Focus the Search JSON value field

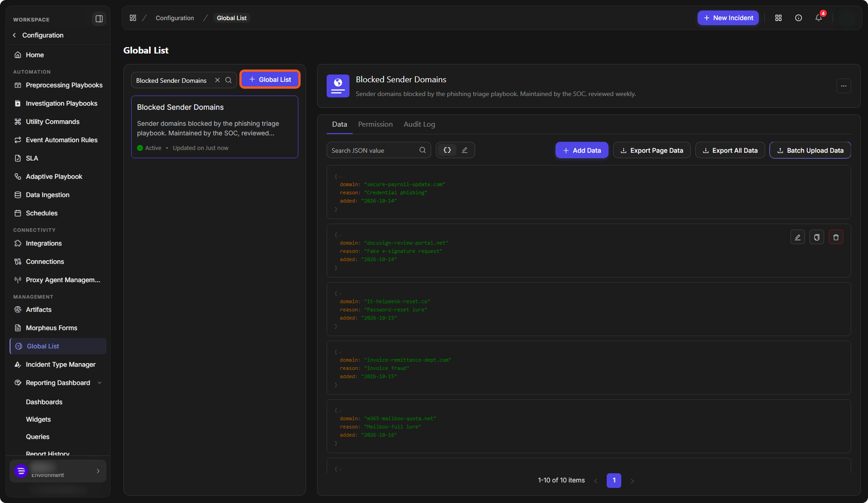click(x=379, y=150)
